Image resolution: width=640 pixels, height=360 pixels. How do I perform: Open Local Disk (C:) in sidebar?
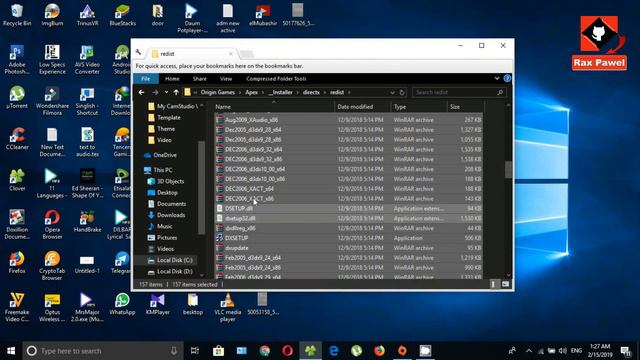click(x=170, y=260)
